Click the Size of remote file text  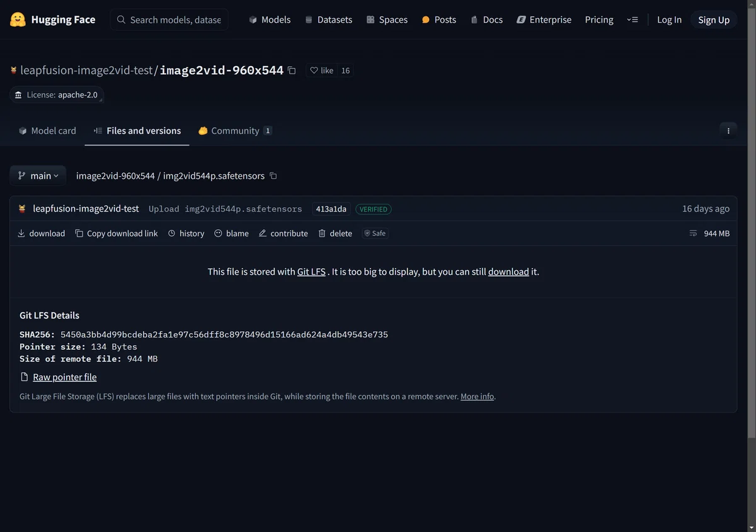(x=89, y=359)
